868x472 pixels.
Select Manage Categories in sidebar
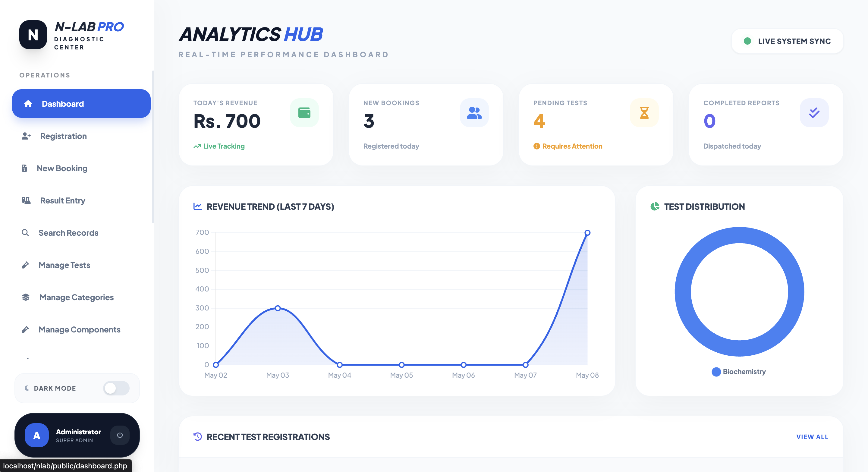pyautogui.click(x=81, y=297)
